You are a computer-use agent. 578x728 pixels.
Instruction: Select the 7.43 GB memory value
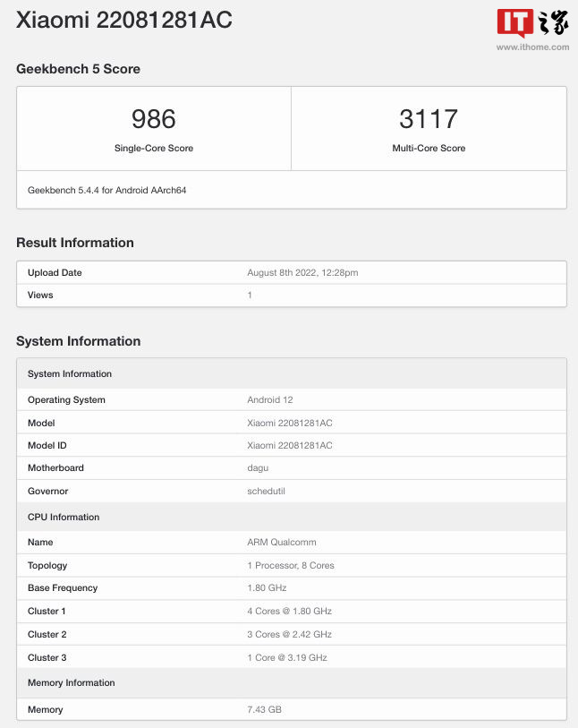pyautogui.click(x=265, y=709)
